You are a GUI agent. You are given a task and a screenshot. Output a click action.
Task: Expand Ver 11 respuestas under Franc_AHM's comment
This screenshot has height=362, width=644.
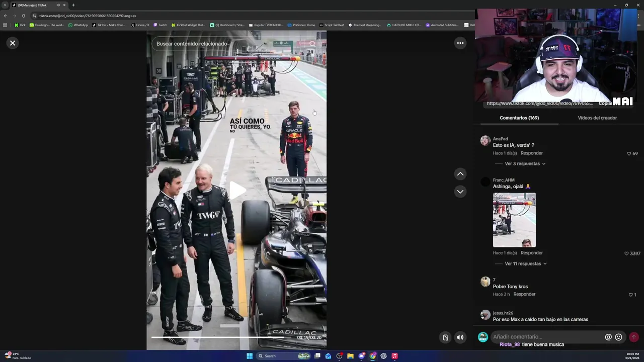click(x=526, y=263)
